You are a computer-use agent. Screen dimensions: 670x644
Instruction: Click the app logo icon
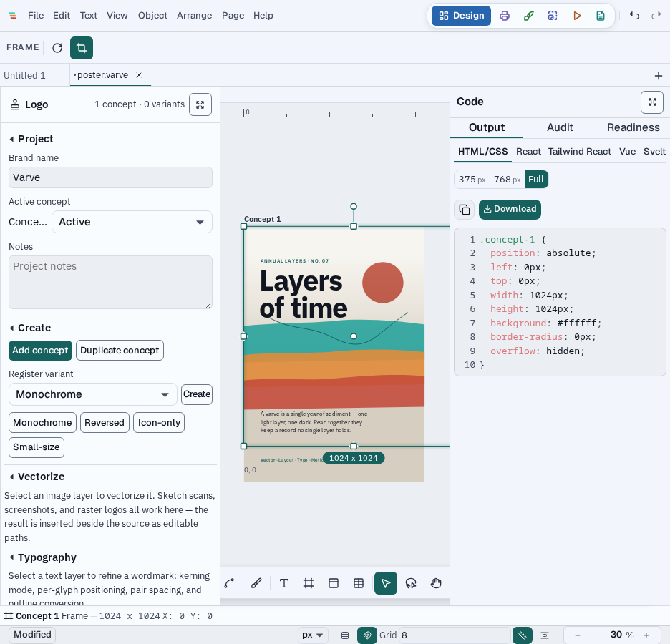[13, 16]
